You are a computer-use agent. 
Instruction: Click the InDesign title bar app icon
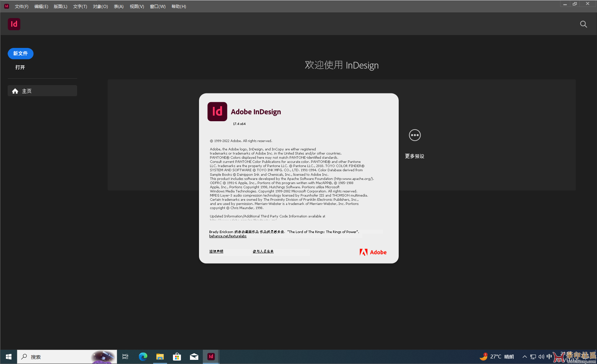click(7, 6)
